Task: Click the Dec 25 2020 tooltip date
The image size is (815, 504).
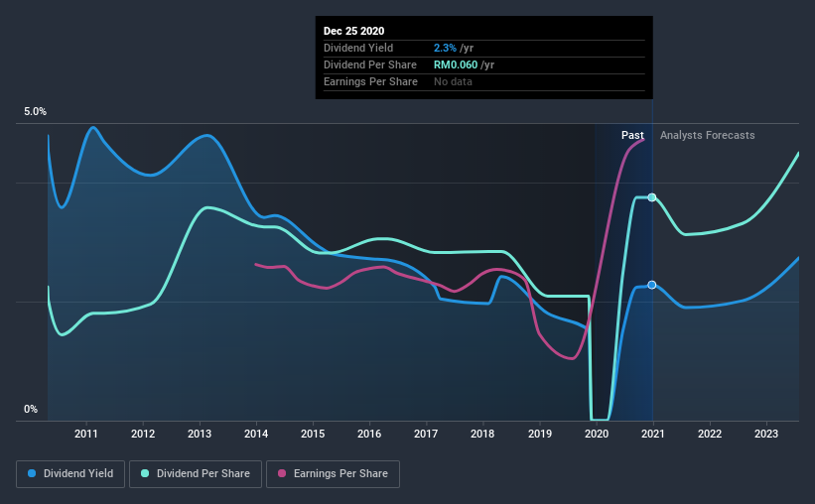Action: [x=354, y=31]
